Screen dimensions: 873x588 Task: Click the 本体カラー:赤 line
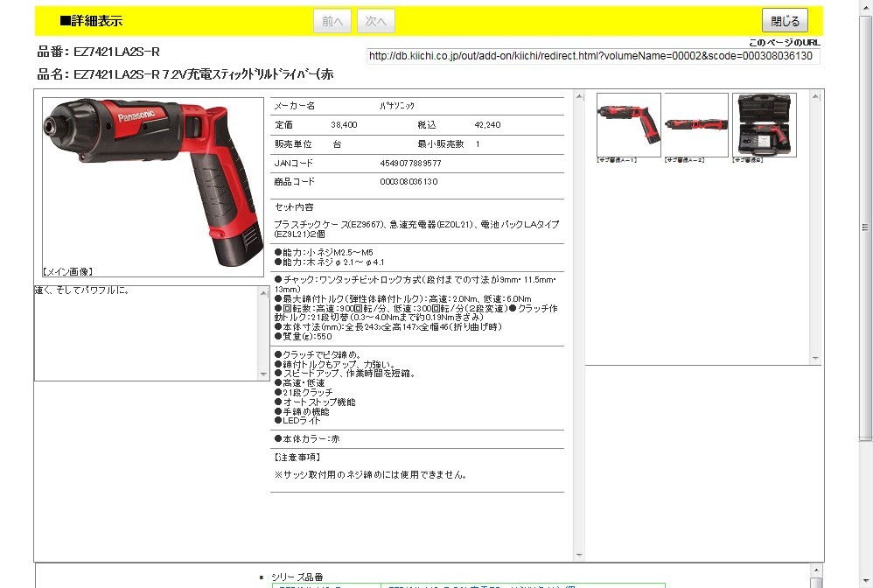[x=307, y=438]
